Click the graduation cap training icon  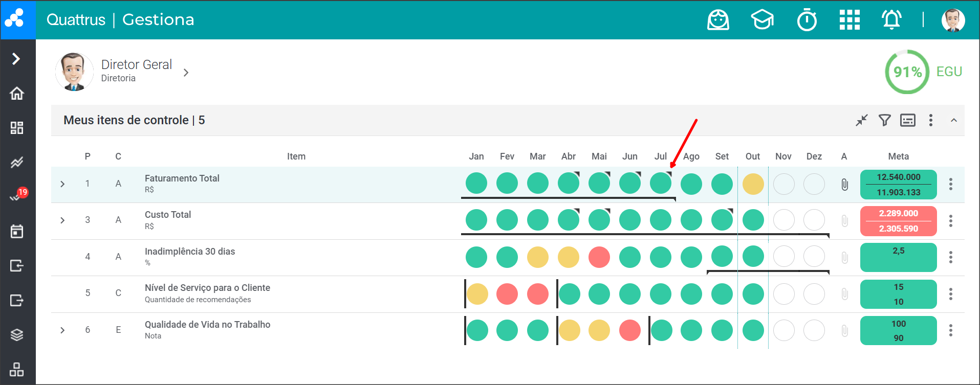(762, 20)
